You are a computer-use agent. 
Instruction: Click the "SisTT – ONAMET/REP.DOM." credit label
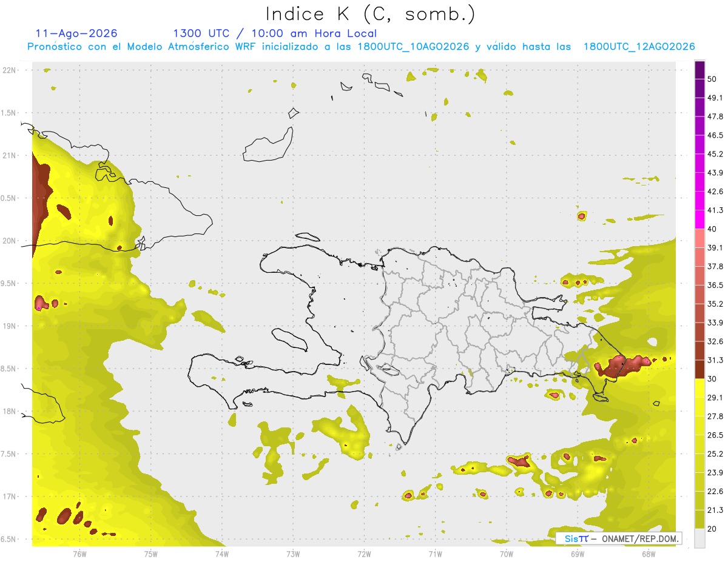(618, 538)
